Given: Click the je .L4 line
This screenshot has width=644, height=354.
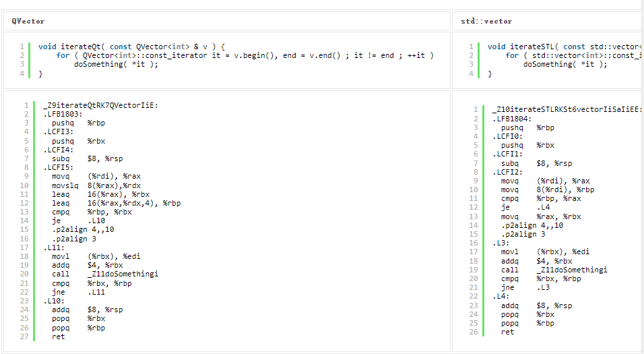Looking at the screenshot, I should pyautogui.click(x=525, y=207).
